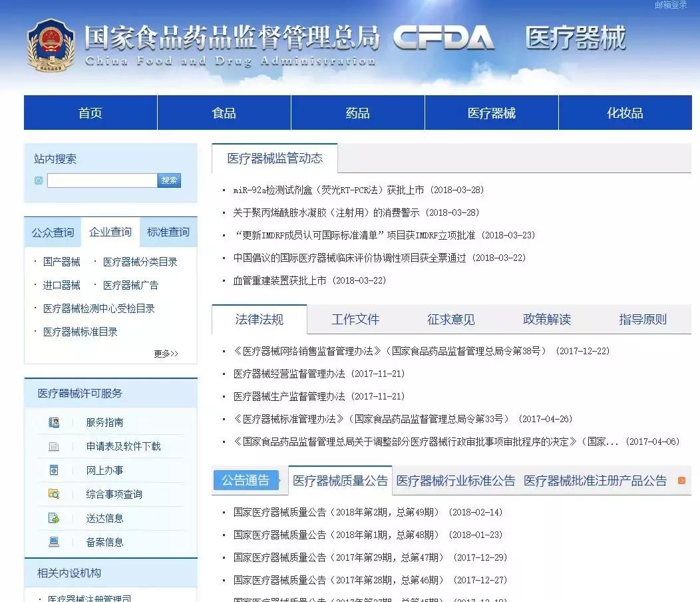This screenshot has height=602, width=700.
Task: Select the 综合事项查询 folder-search icon
Action: coord(55,494)
